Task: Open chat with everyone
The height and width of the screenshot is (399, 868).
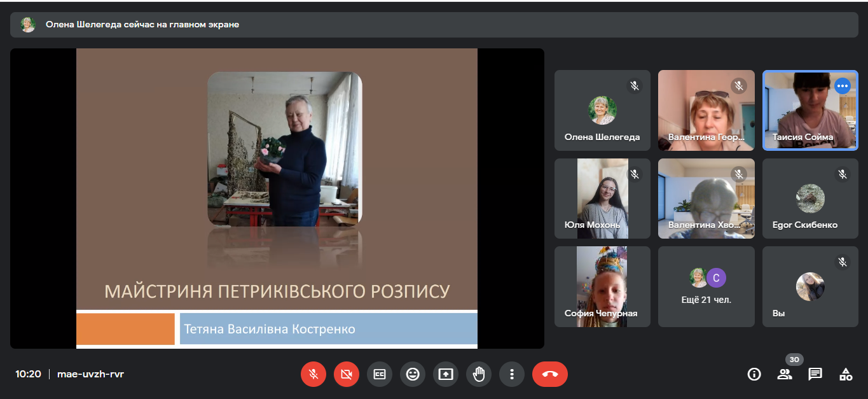Action: [815, 374]
